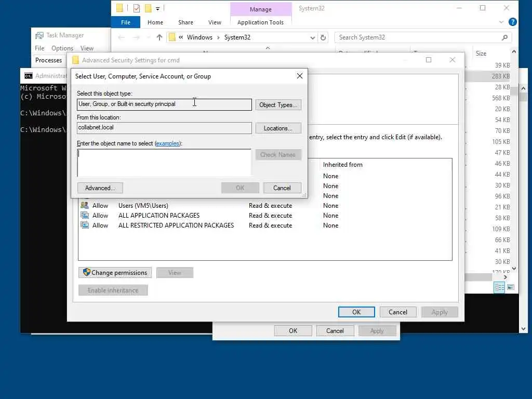Click the Task Manager title icon
The width and height of the screenshot is (532, 399).
39,35
